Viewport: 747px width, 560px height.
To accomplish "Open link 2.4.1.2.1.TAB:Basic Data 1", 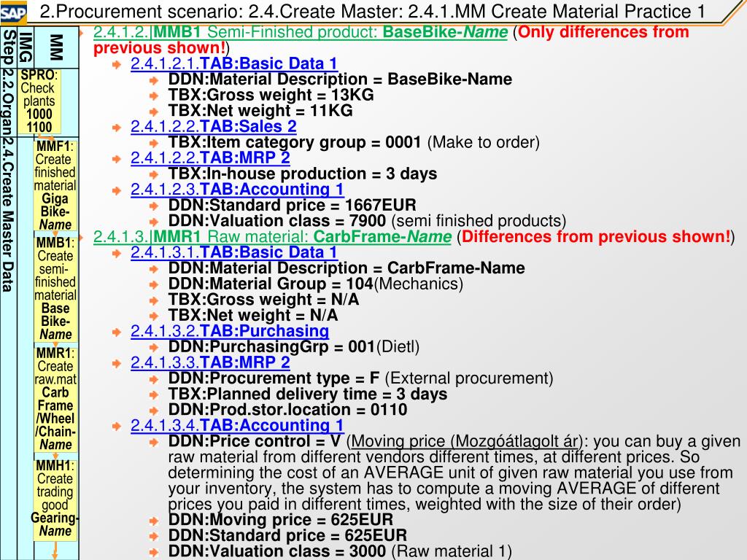I will 234,63.
